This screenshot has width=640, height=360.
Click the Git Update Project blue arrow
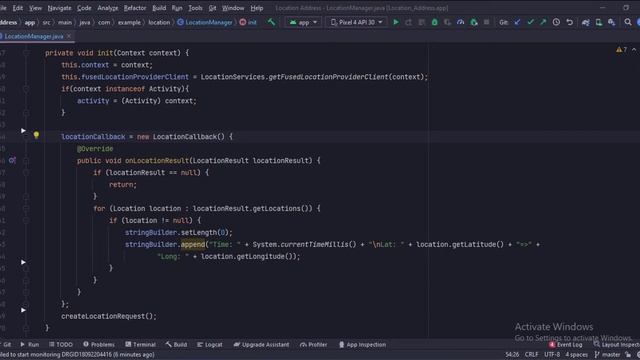click(518, 22)
